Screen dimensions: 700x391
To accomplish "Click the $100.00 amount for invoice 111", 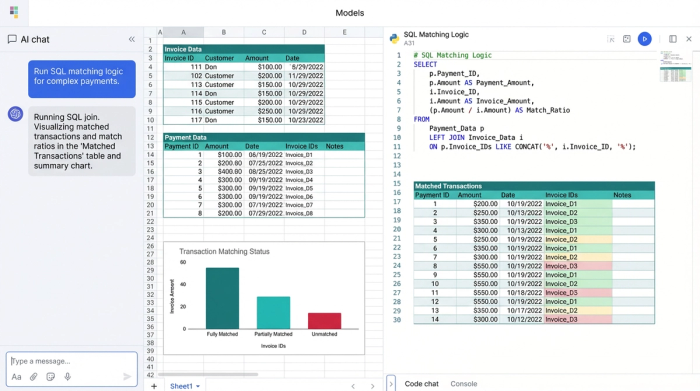I will click(x=264, y=67).
